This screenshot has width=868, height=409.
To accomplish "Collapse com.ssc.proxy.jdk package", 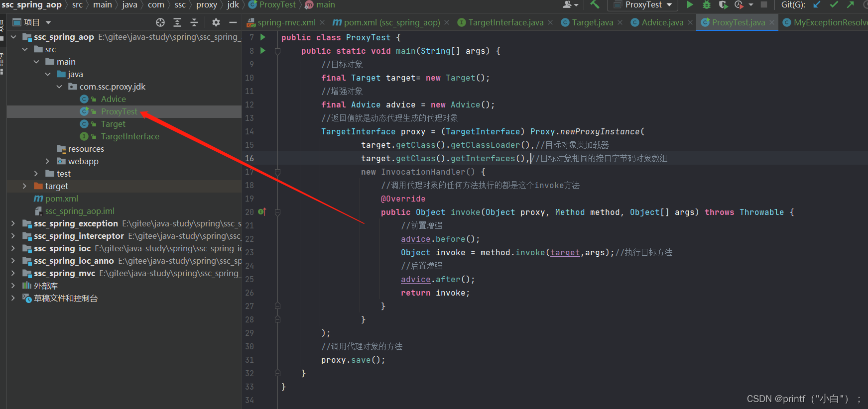I will pyautogui.click(x=59, y=87).
